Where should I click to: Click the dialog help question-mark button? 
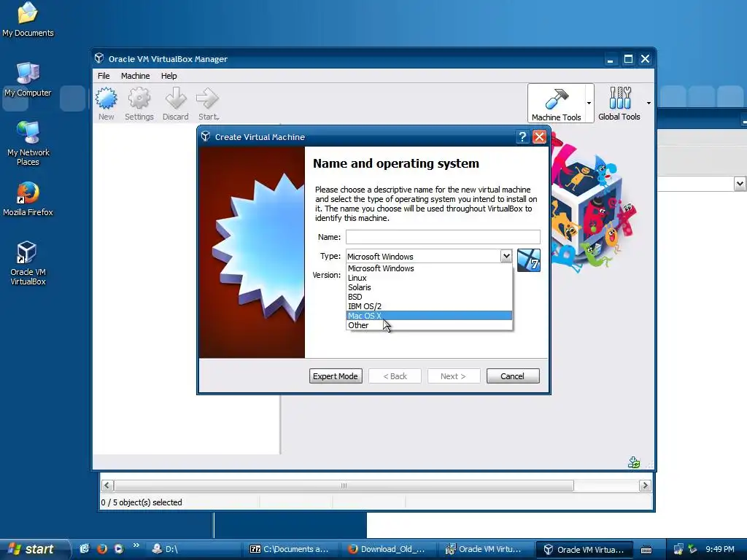tap(522, 137)
